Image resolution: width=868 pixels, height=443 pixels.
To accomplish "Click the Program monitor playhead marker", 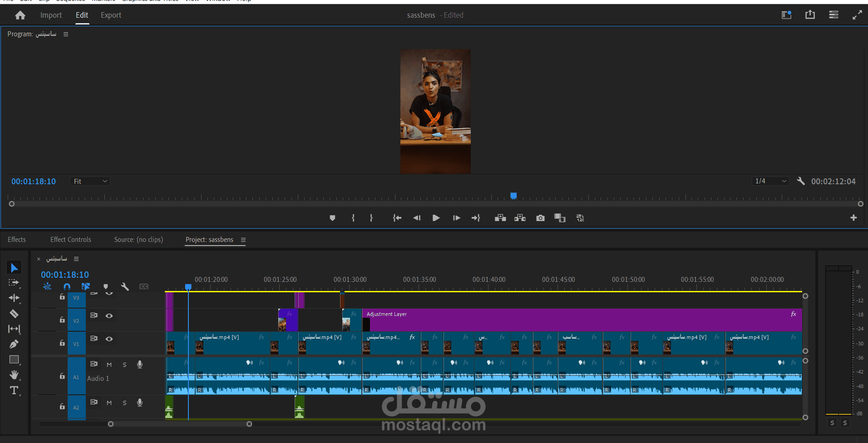I will pyautogui.click(x=513, y=196).
